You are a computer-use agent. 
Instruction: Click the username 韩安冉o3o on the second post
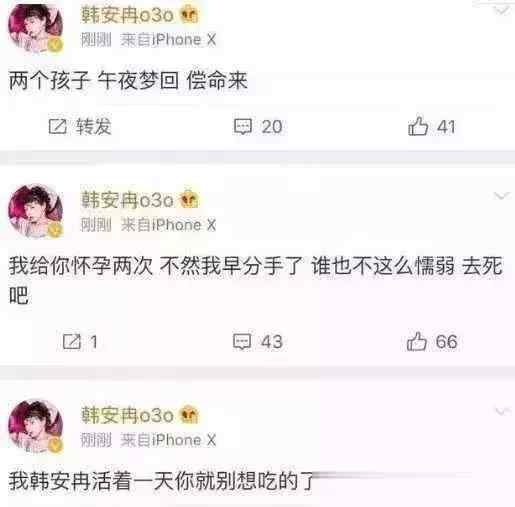pos(127,200)
